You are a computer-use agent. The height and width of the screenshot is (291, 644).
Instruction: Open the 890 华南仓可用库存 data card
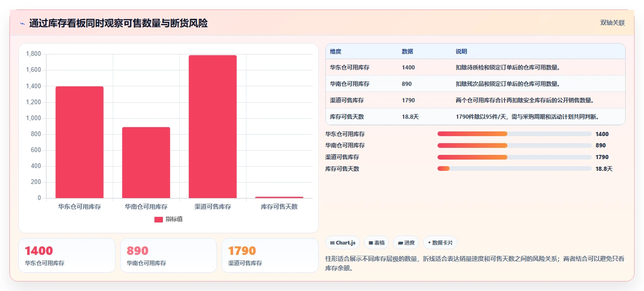(x=169, y=255)
